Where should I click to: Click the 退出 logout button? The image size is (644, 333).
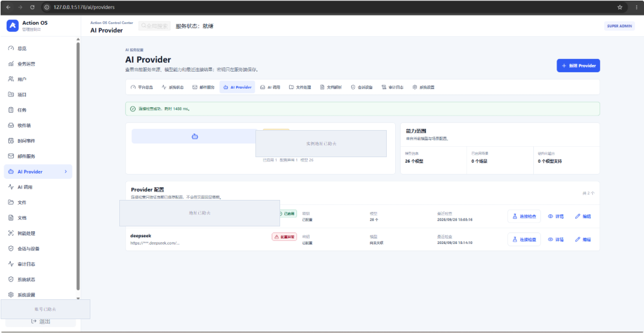click(40, 322)
